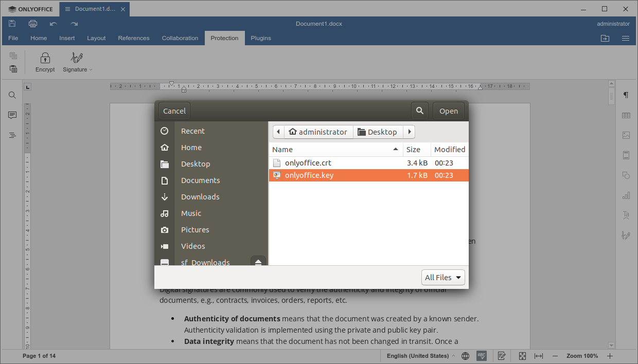The width and height of the screenshot is (638, 364).
Task: Open paragraph settings in the right sidebar
Action: 626,95
